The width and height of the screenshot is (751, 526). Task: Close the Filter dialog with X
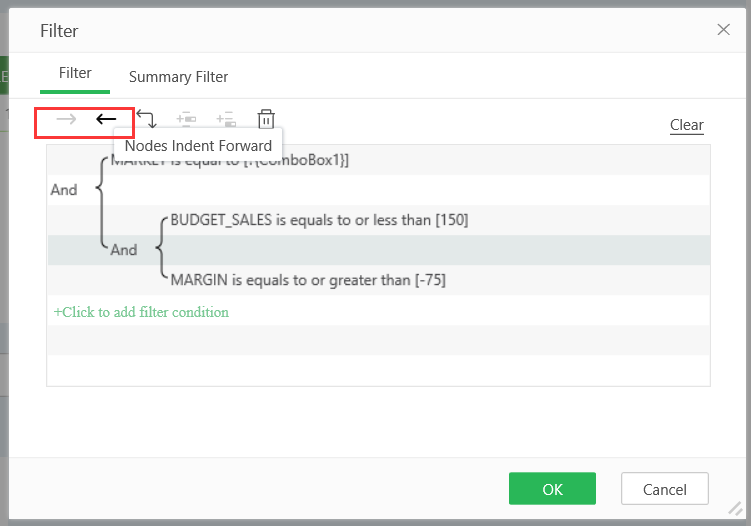[x=724, y=30]
